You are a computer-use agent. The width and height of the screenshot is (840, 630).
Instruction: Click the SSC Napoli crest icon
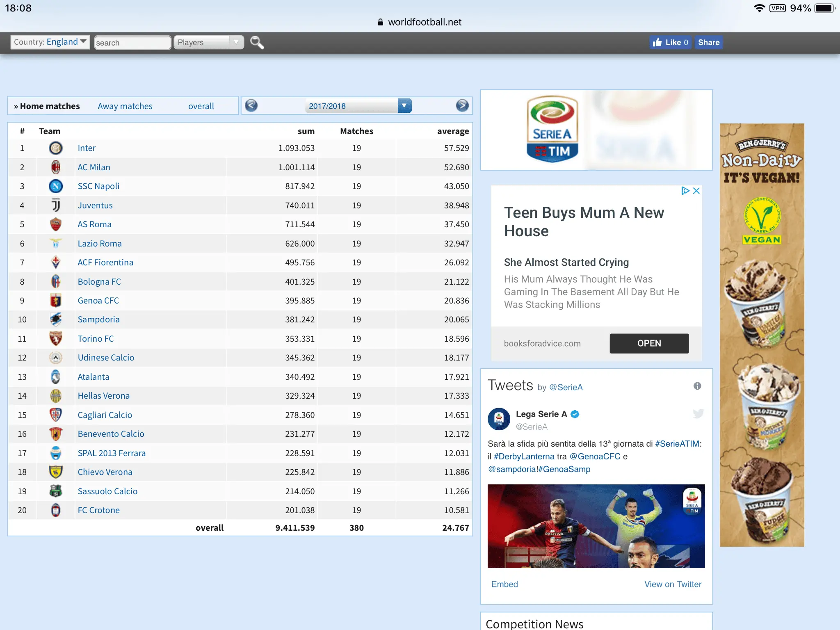click(56, 186)
